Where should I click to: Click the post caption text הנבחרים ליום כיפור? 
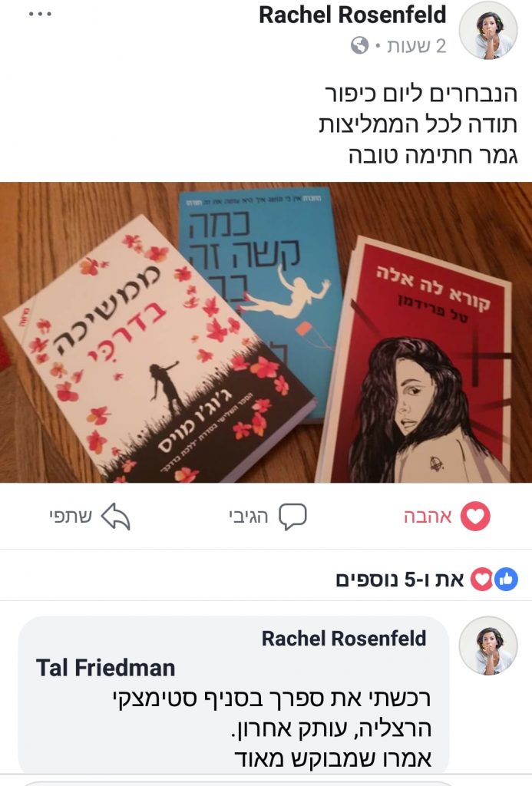421,94
